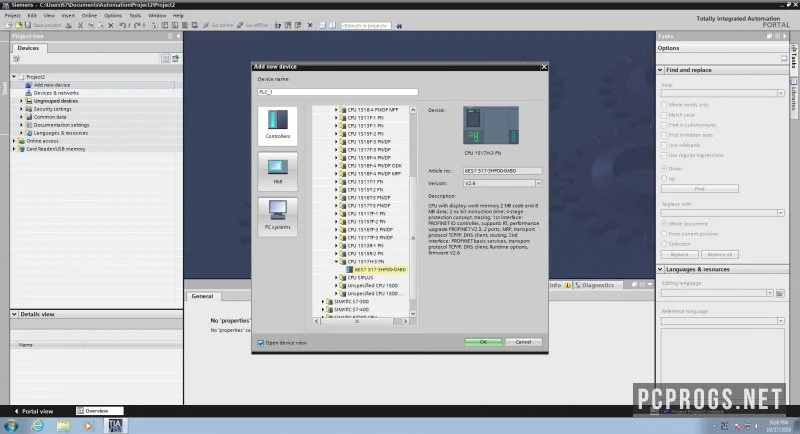
Task: Click the Cut scissors toolbar icon
Action: tap(80, 25)
